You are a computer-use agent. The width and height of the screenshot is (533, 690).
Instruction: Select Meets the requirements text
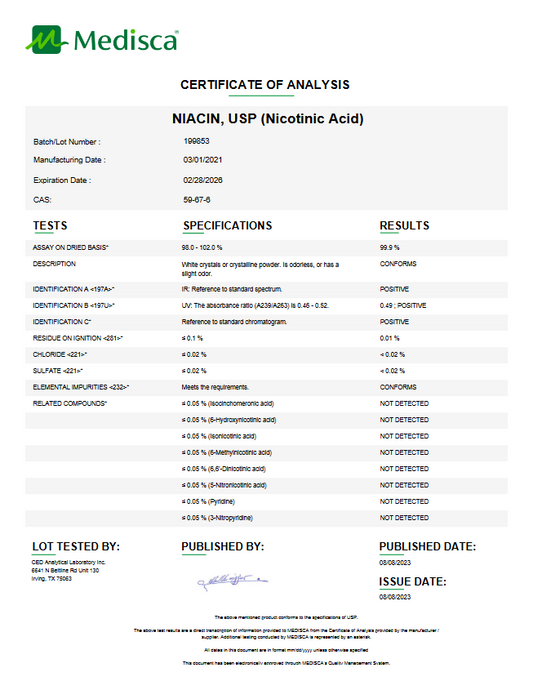point(215,387)
